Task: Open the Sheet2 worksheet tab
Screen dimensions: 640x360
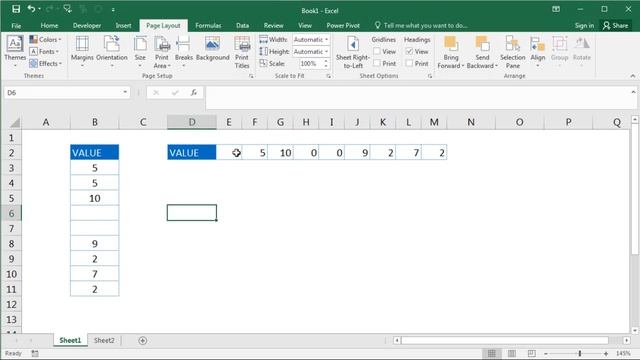Action: (104, 340)
